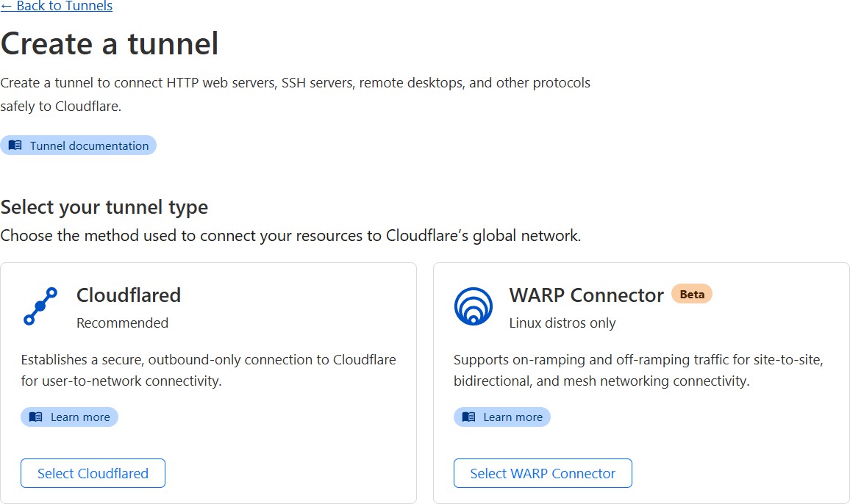
Task: Click the Cloudflared connector icon
Action: point(40,305)
